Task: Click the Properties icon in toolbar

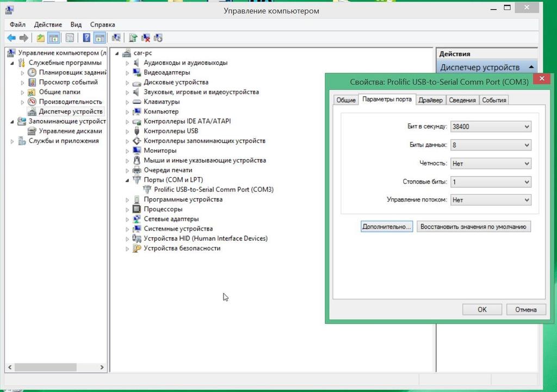Action: click(x=70, y=38)
